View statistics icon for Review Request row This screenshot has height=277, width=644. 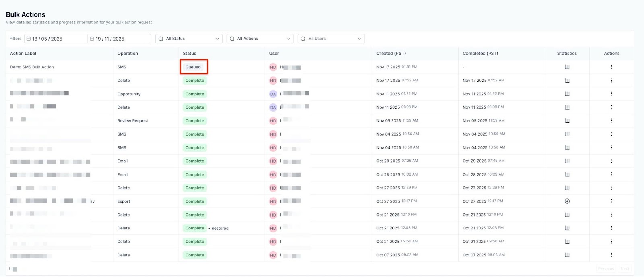567,121
